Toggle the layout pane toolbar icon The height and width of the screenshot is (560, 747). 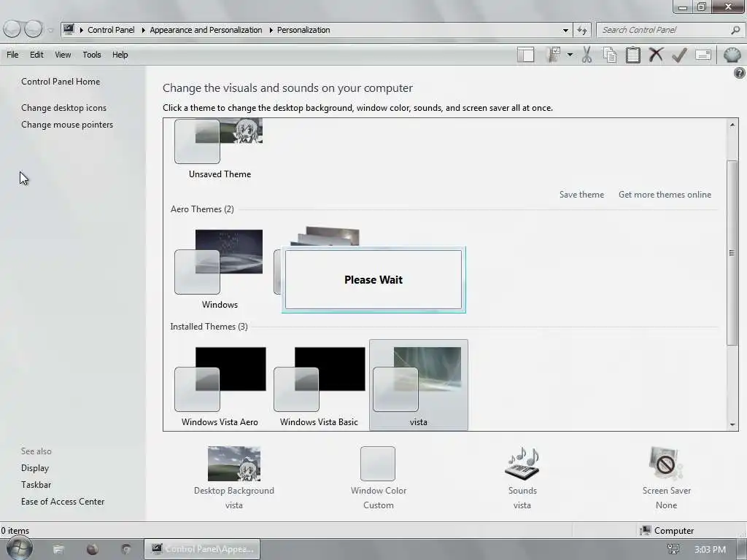[x=526, y=55]
